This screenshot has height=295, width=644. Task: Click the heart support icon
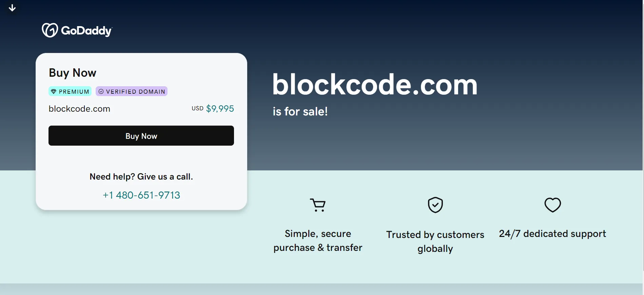553,205
